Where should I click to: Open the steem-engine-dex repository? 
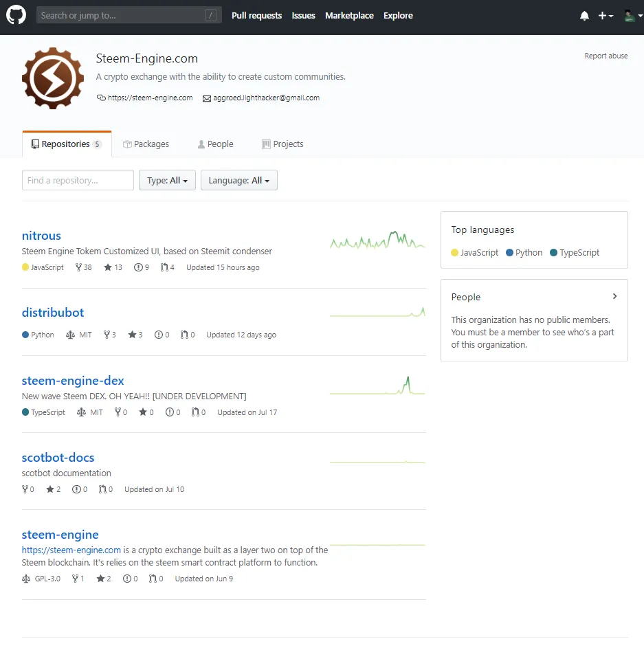[73, 381]
